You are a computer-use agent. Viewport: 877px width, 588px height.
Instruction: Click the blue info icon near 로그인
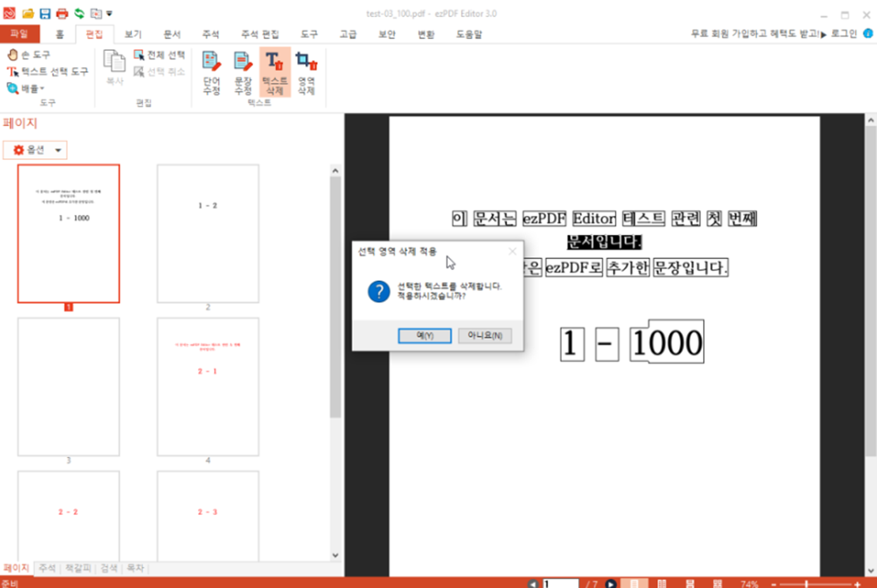click(x=868, y=34)
